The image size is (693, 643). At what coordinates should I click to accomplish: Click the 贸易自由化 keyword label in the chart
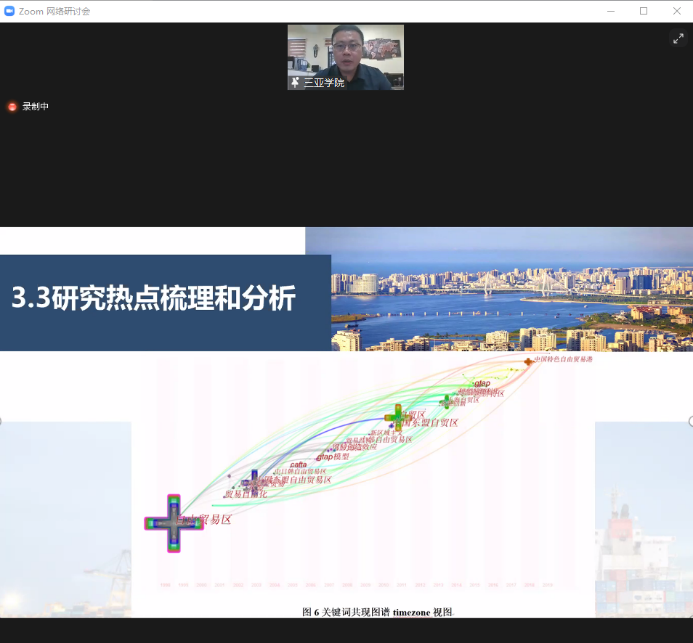pyautogui.click(x=245, y=494)
